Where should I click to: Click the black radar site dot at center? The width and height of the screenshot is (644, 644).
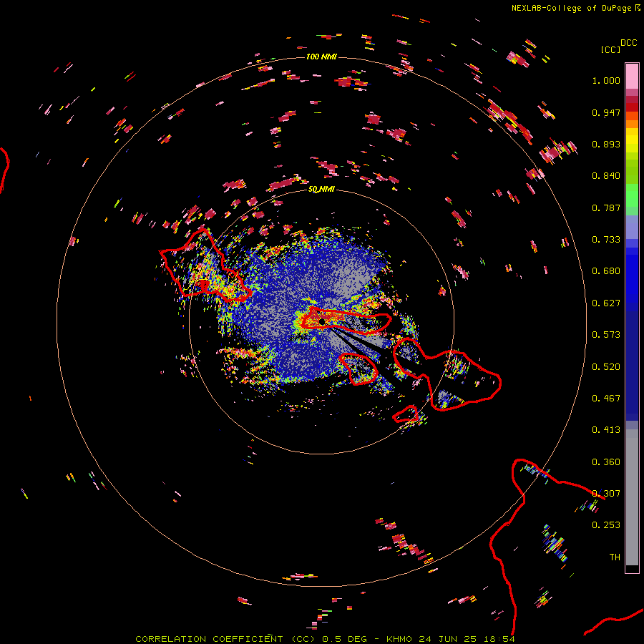click(x=322, y=322)
